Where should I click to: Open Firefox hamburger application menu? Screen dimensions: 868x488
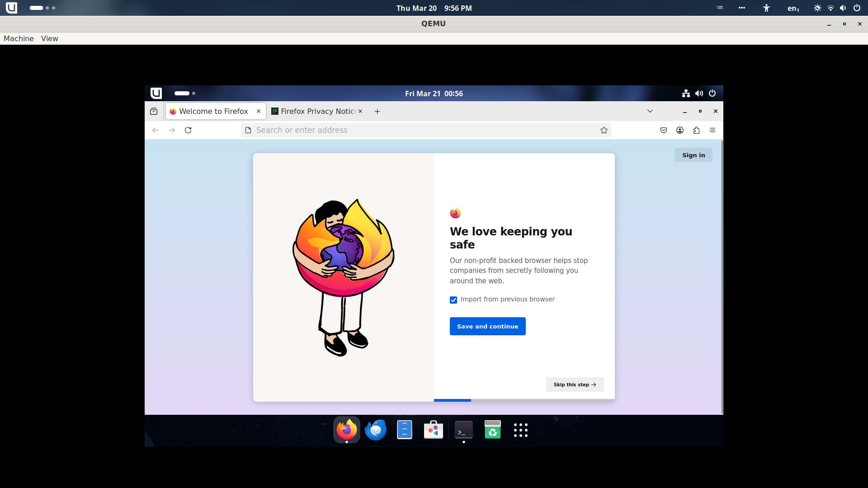pos(712,130)
